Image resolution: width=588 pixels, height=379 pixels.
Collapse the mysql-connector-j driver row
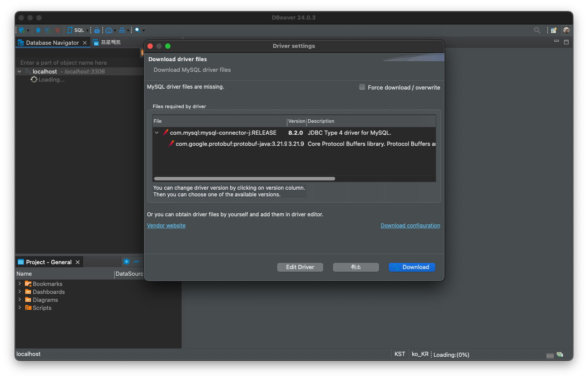click(x=157, y=133)
